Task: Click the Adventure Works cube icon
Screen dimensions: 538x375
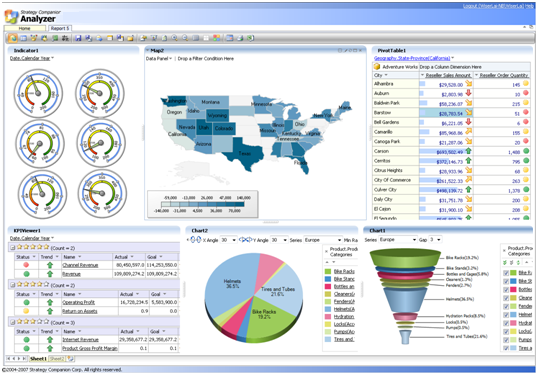Action: [x=377, y=67]
